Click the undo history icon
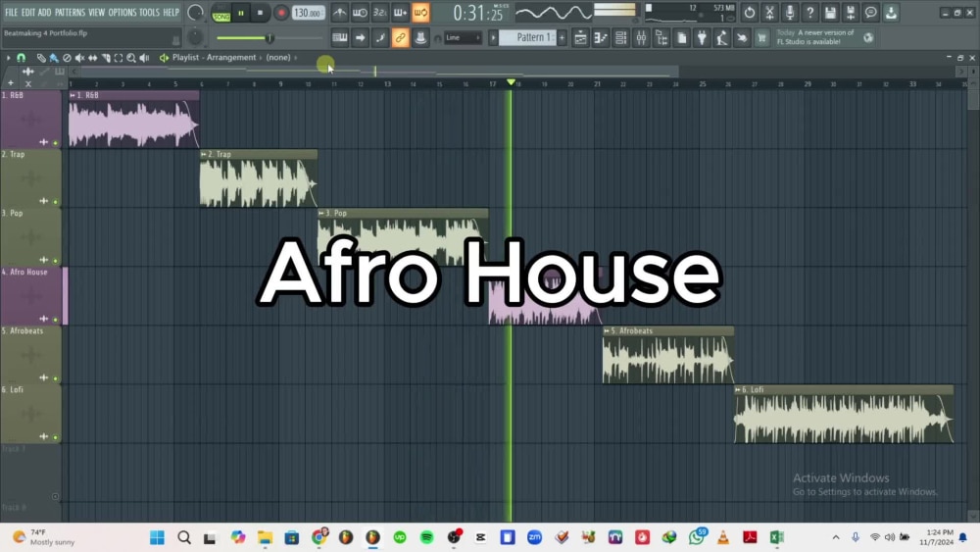The width and height of the screenshot is (980, 552). tap(750, 13)
